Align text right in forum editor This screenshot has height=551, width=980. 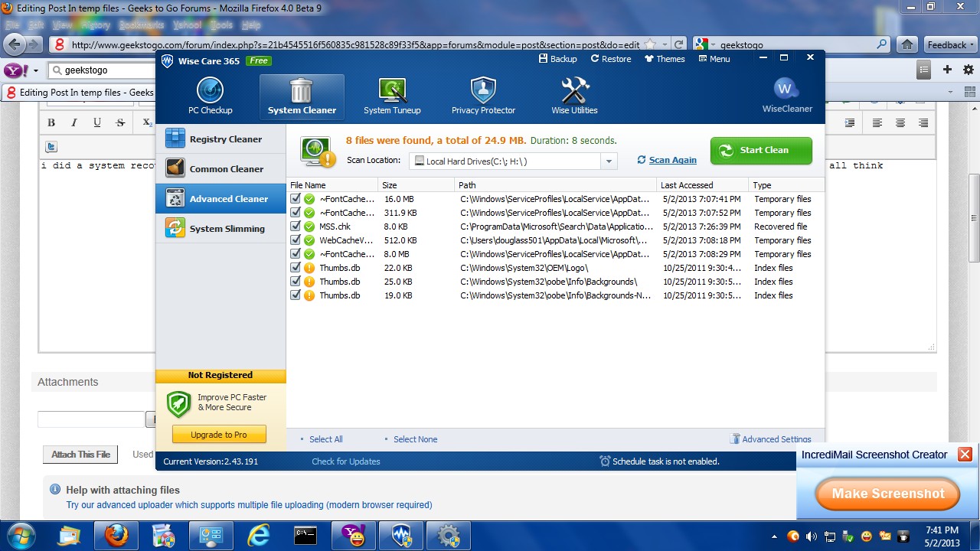tap(923, 122)
